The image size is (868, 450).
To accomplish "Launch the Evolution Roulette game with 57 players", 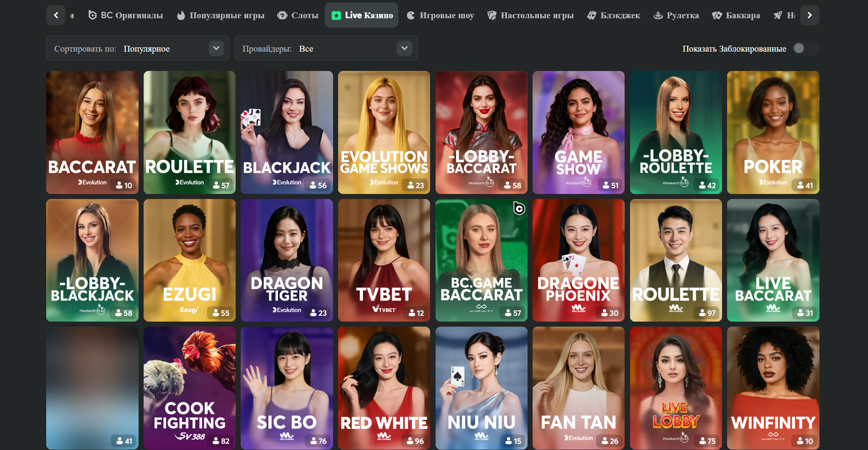I will pyautogui.click(x=189, y=132).
